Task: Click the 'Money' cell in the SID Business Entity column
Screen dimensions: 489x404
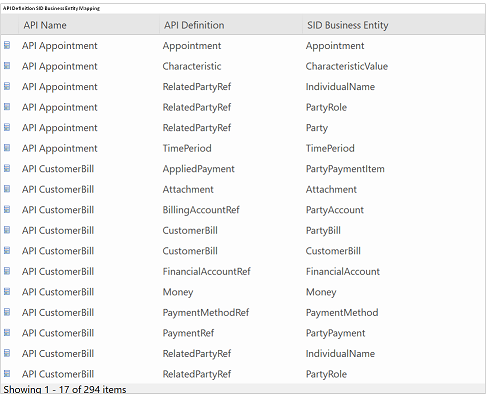Action: coord(321,292)
